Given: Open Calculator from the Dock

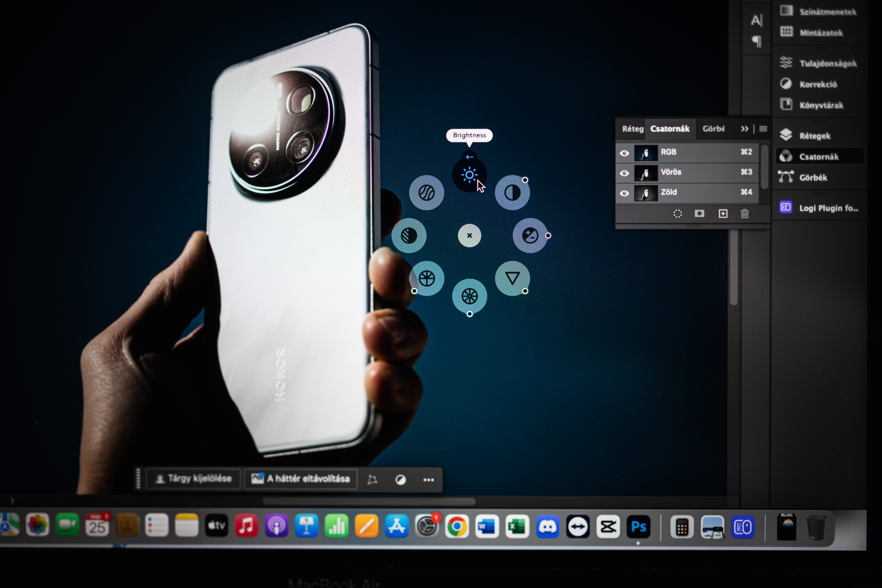Looking at the screenshot, I should click(682, 527).
